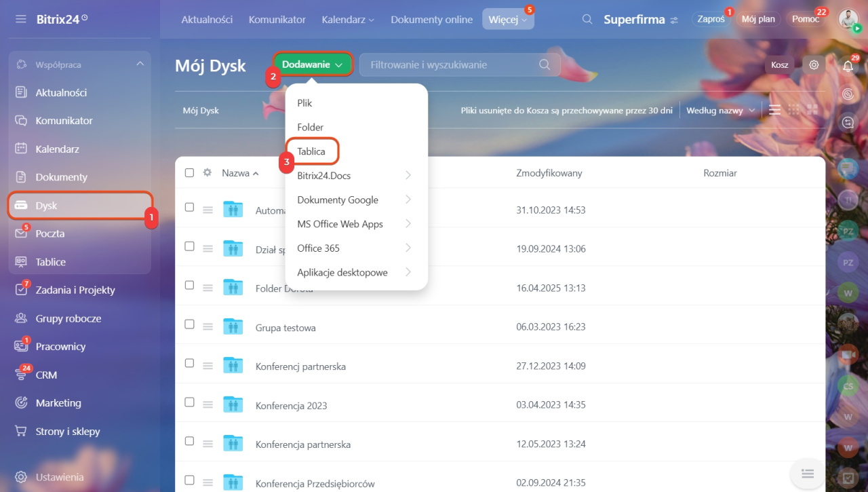Expand the Office 365 submenu
The image size is (868, 492).
[x=356, y=248]
